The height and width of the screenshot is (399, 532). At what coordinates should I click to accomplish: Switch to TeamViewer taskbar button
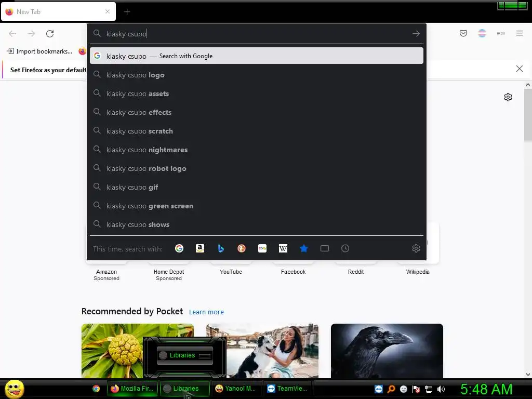tap(288, 389)
